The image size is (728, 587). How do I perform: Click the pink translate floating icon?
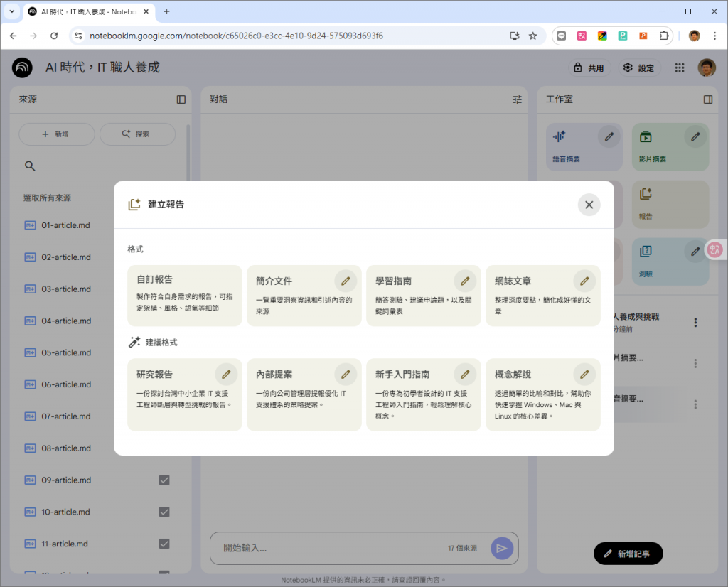click(715, 250)
